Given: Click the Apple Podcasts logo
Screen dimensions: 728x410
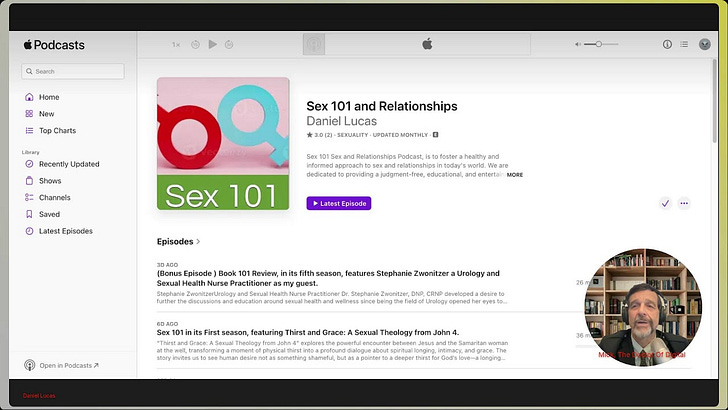Looking at the screenshot, I should tap(54, 45).
